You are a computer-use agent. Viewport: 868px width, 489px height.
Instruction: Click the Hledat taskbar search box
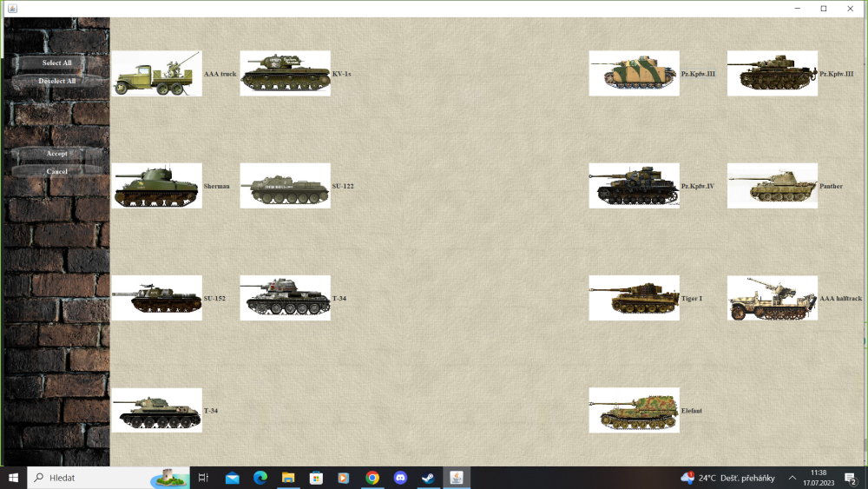108,478
